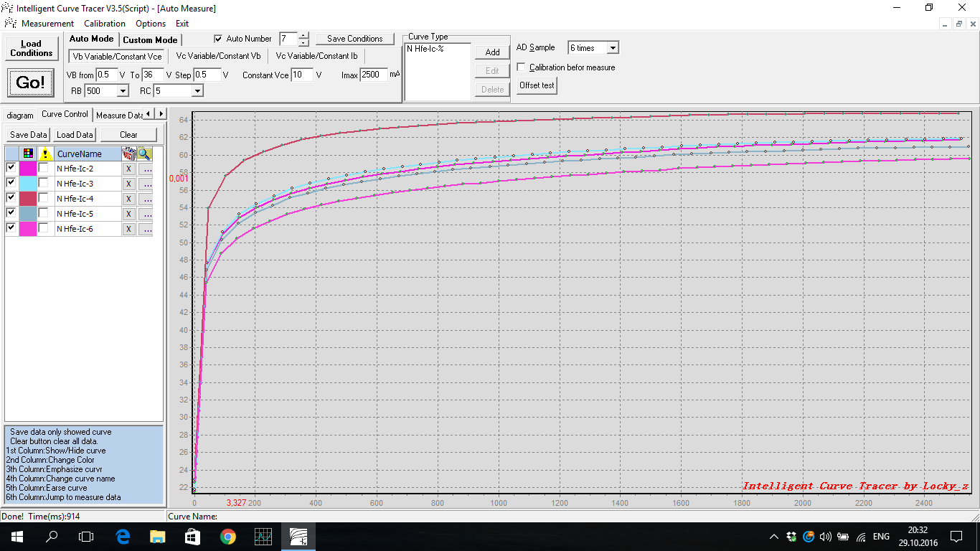Hide curve N Hfe-Ic-5 via show checkbox
This screenshot has width=980, height=551.
click(x=11, y=213)
